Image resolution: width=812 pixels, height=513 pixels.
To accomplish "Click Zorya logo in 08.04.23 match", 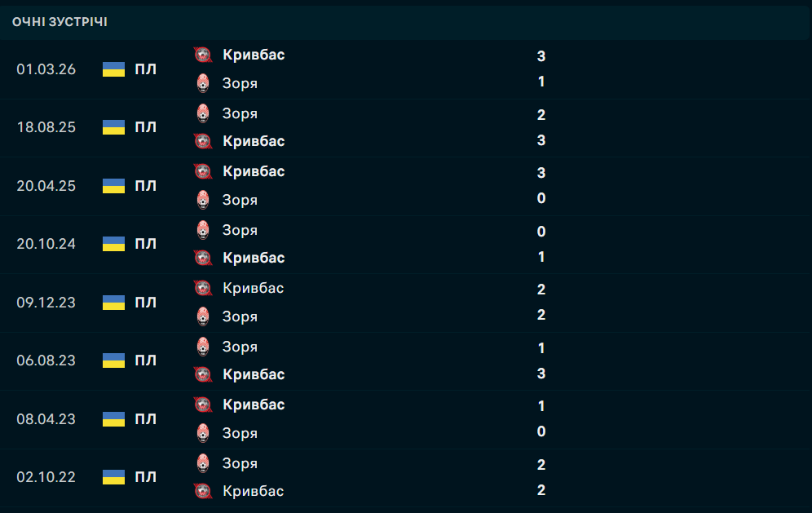I will 203,433.
